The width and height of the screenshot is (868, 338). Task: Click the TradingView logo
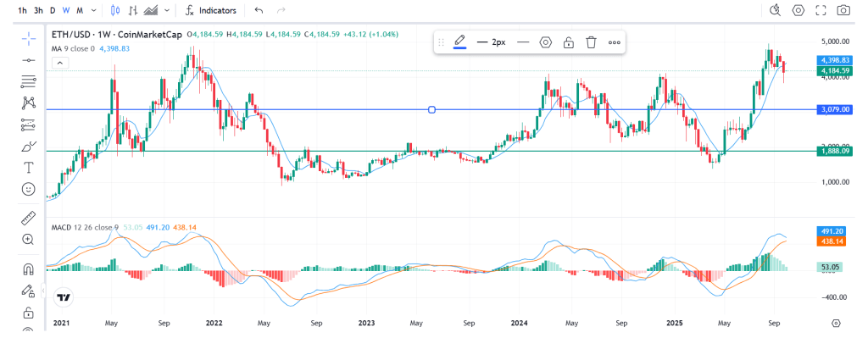[x=64, y=297]
